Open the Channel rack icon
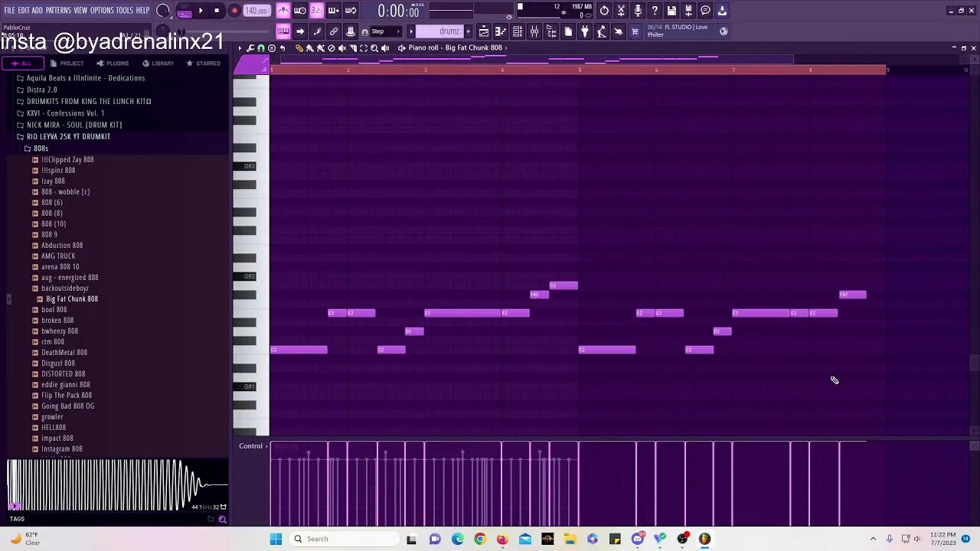The width and height of the screenshot is (980, 551). coord(518,31)
